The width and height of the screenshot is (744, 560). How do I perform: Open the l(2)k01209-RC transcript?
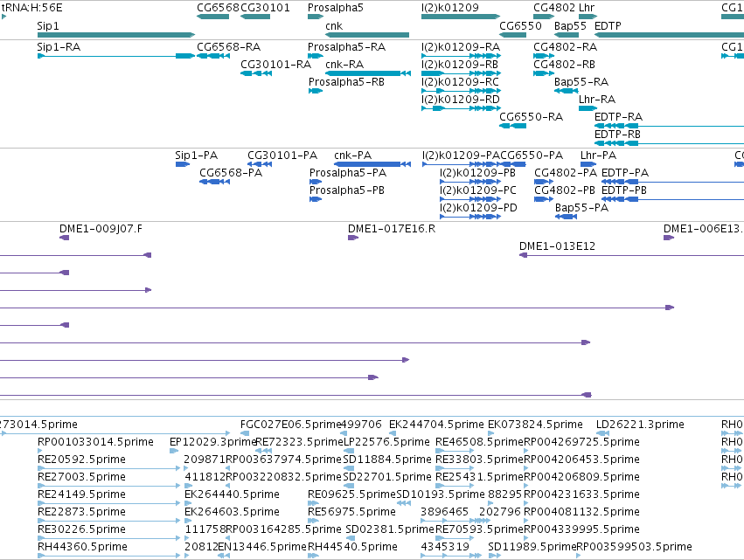pyautogui.click(x=461, y=91)
